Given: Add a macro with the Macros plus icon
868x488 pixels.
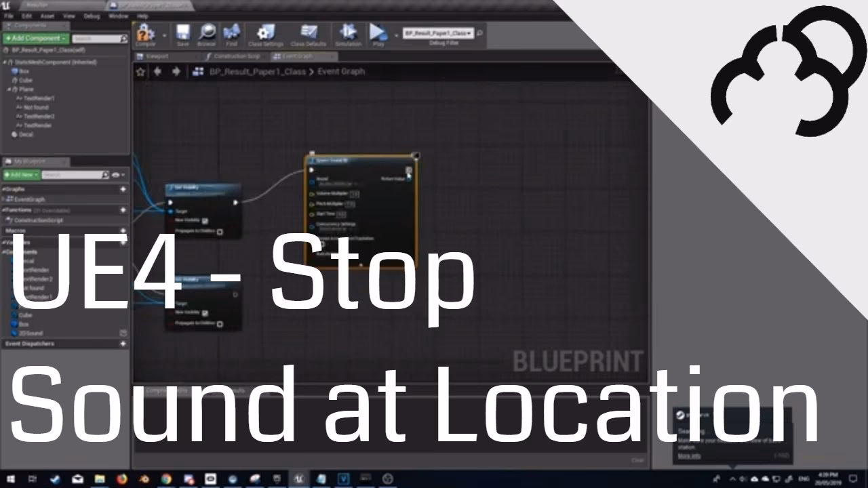Looking at the screenshot, I should 123,230.
